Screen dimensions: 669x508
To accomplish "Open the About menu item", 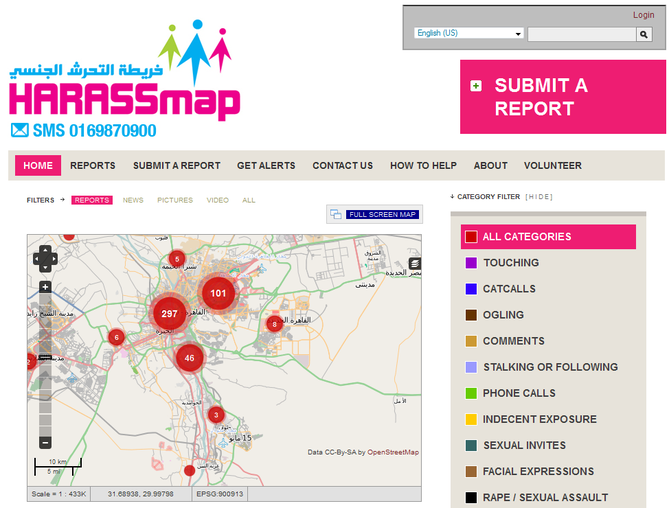I will point(491,165).
